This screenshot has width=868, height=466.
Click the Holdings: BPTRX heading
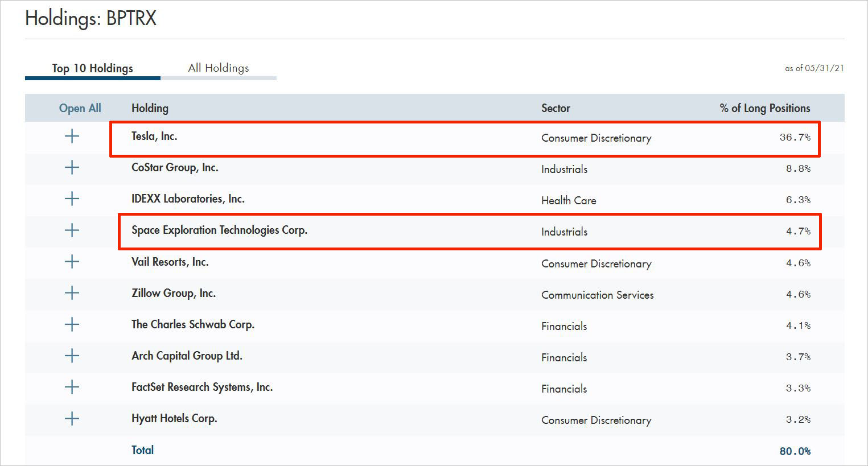click(90, 18)
